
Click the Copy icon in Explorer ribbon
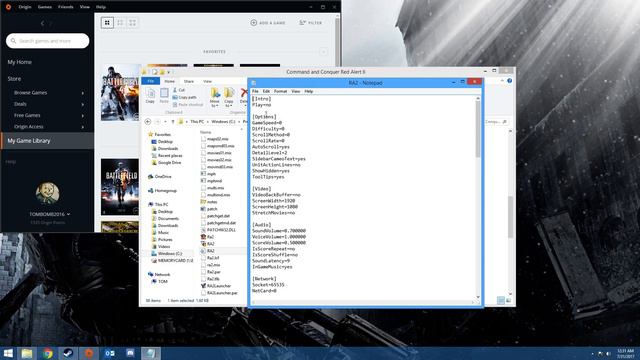pyautogui.click(x=150, y=96)
